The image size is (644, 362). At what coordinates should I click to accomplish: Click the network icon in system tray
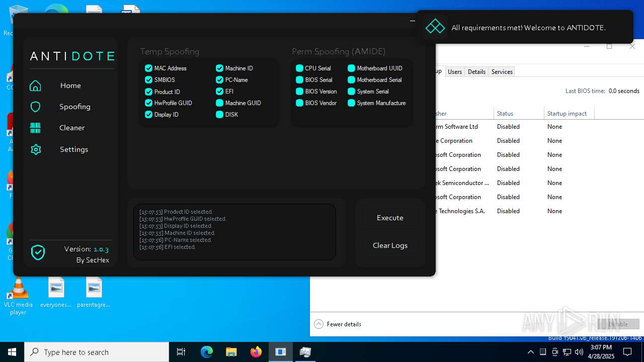click(x=567, y=352)
